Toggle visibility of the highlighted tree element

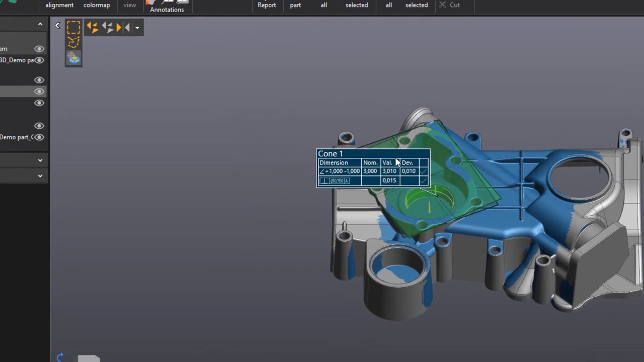(39, 91)
